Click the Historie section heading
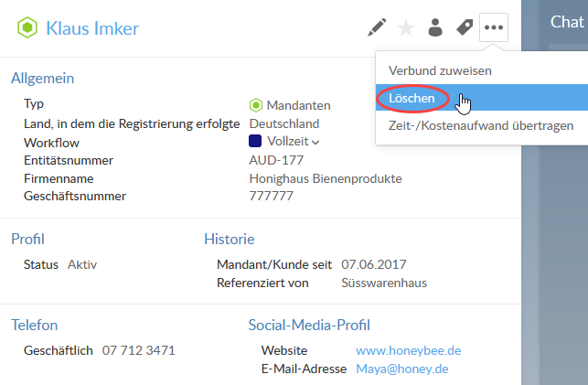Image resolution: width=588 pixels, height=385 pixels. pyautogui.click(x=230, y=239)
